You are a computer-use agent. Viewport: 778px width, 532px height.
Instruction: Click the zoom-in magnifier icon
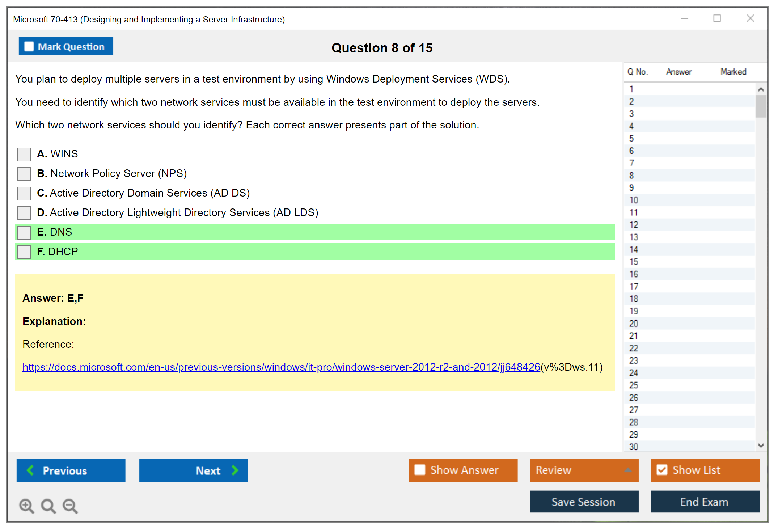(26, 506)
